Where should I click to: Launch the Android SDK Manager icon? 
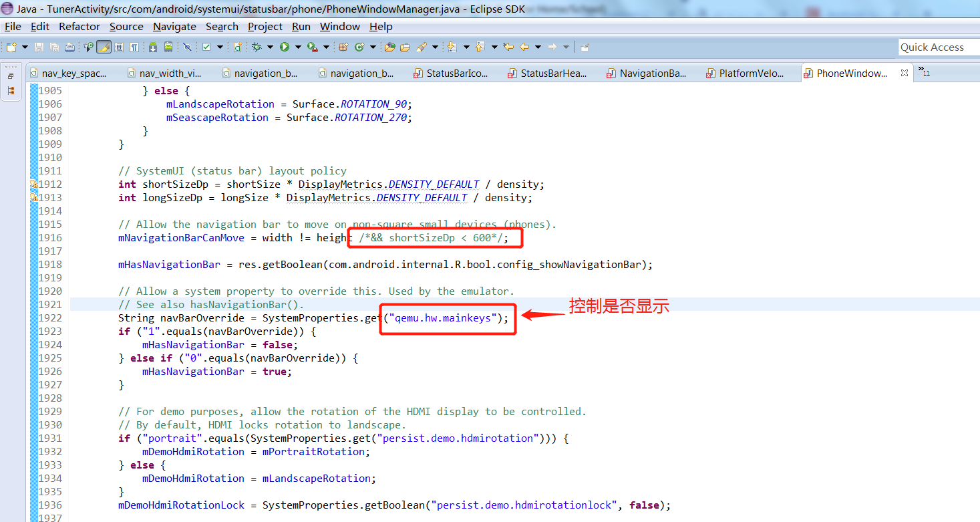(x=152, y=47)
